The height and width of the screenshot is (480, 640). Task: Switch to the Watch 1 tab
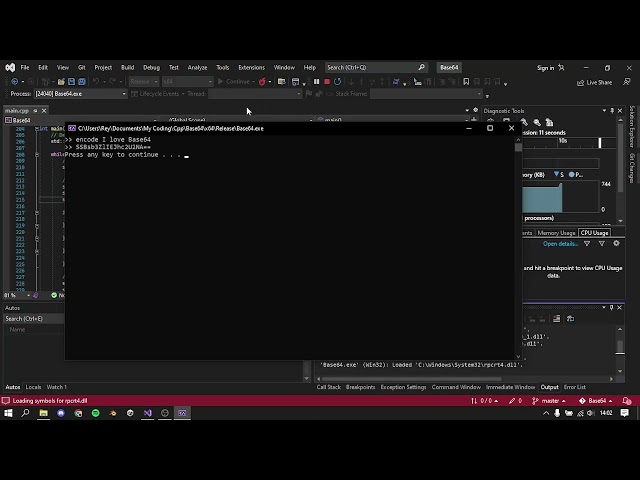[56, 387]
